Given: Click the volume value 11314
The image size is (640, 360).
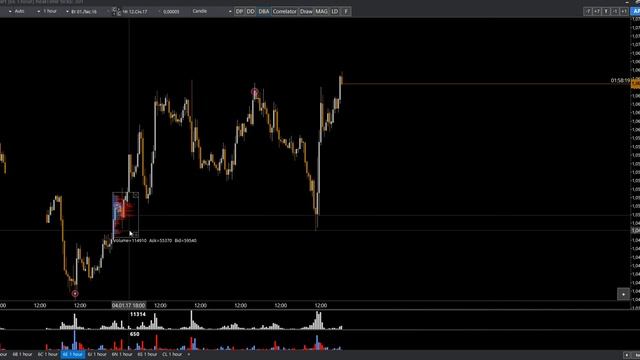Looking at the screenshot, I should click(x=138, y=314).
